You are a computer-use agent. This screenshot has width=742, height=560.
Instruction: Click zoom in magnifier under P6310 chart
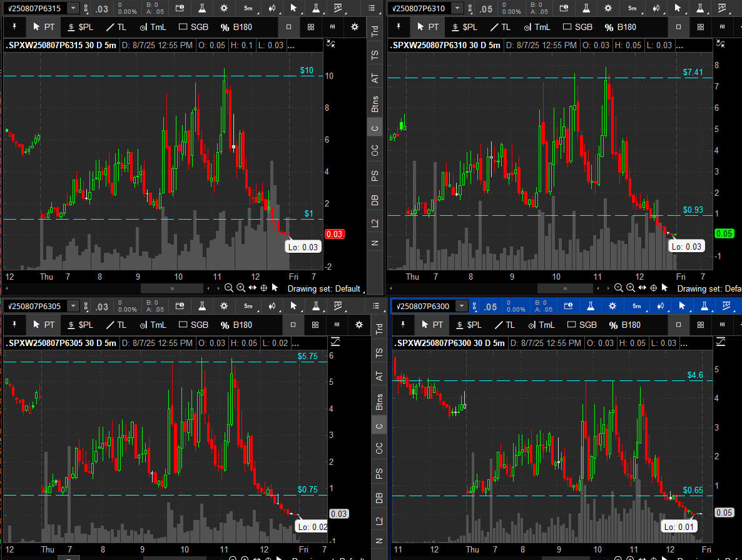(630, 288)
